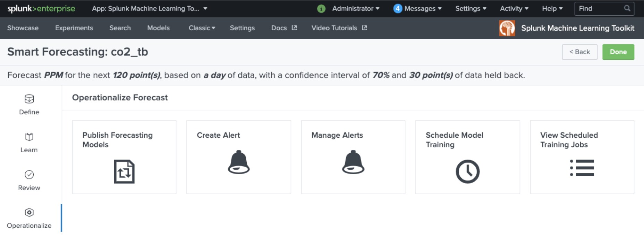Open the Models tab
Screen dimensions: 644x235
159,28
